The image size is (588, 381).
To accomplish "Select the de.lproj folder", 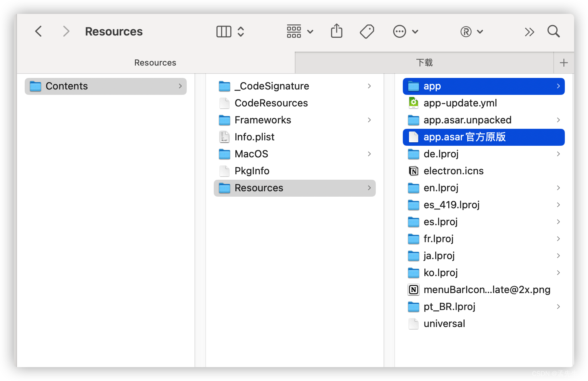I will tap(484, 154).
